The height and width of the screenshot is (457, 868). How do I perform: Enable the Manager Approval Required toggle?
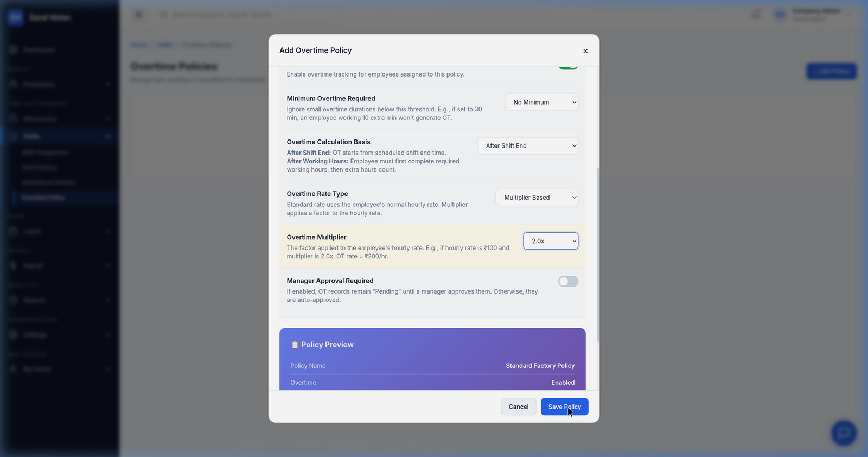pyautogui.click(x=568, y=281)
